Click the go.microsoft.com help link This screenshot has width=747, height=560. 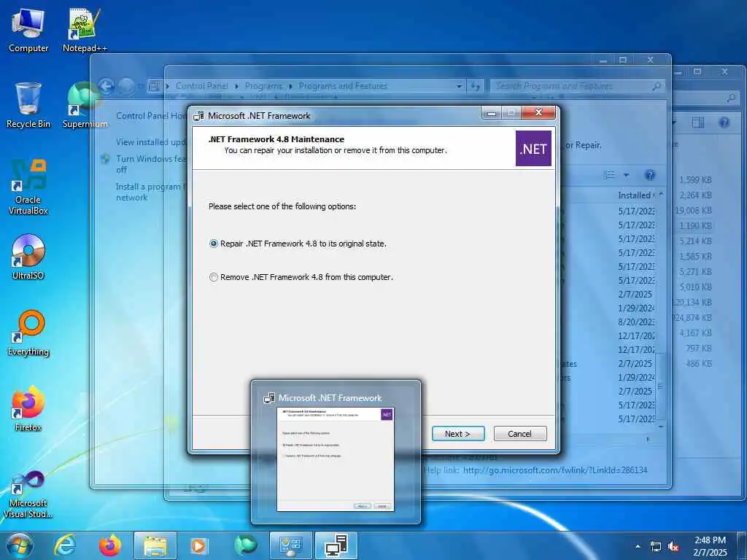coord(555,470)
